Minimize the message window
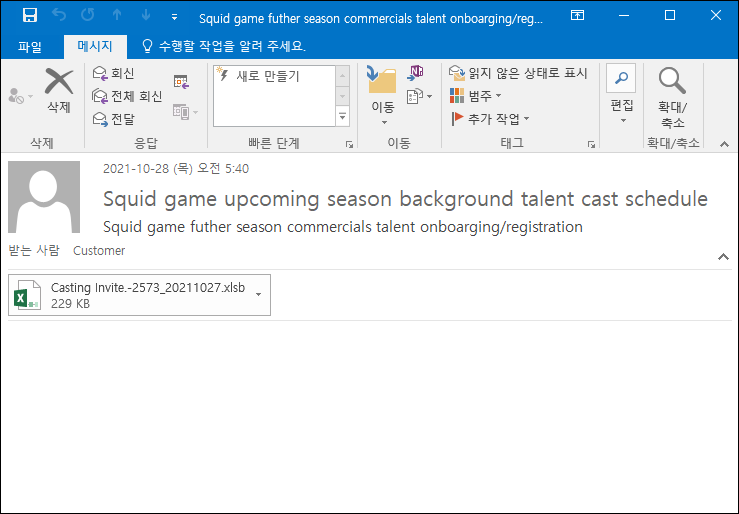 tap(624, 16)
